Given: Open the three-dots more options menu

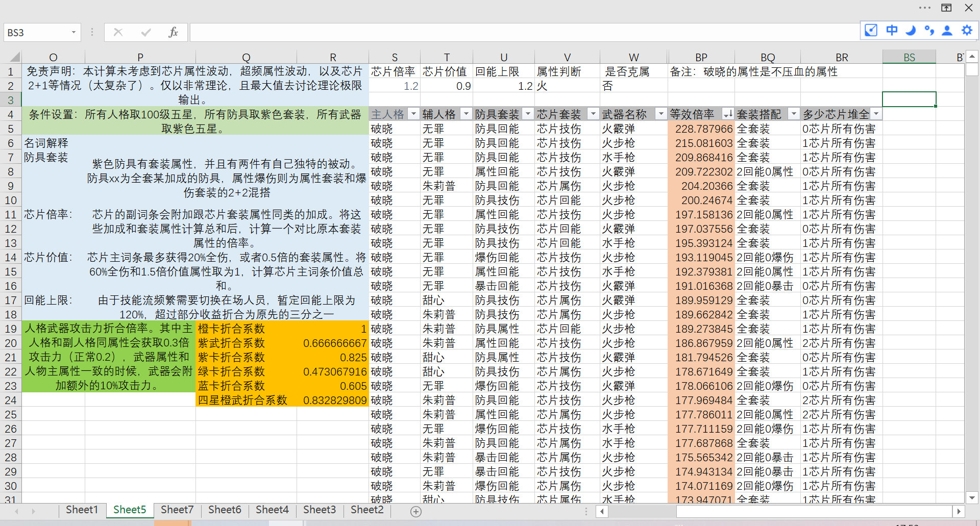Looking at the screenshot, I should [x=925, y=8].
